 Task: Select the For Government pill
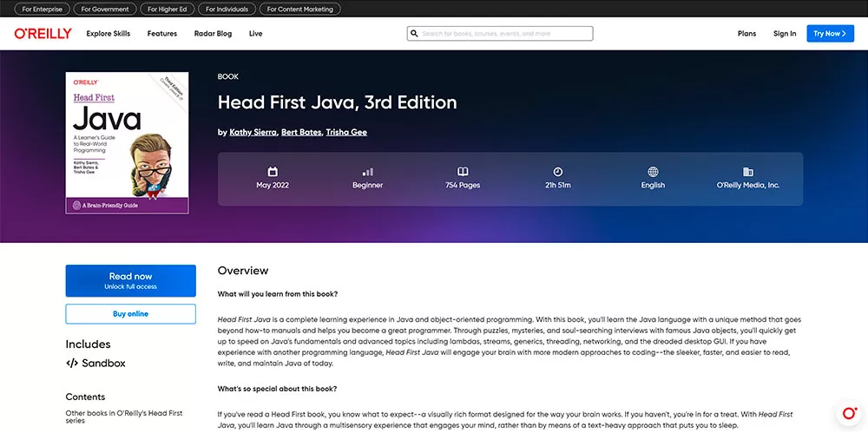pyautogui.click(x=105, y=10)
